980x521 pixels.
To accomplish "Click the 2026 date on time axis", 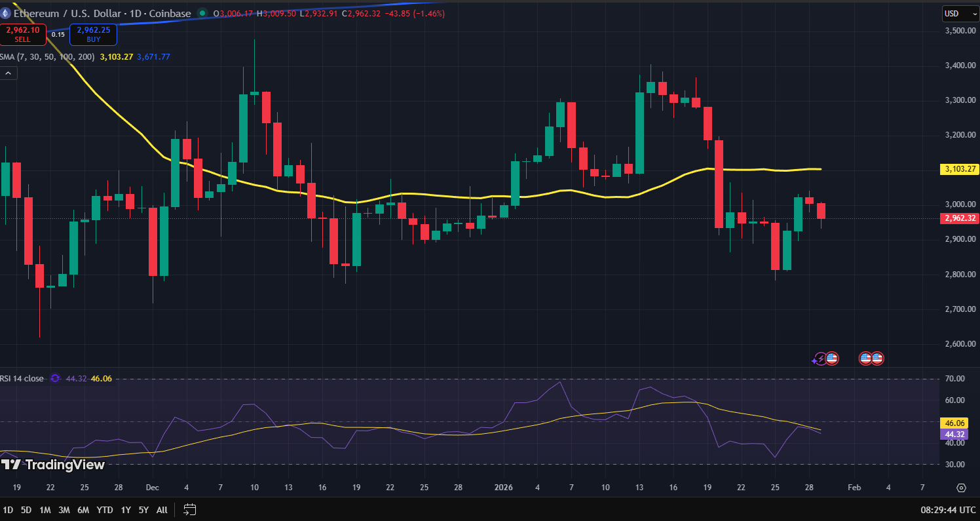I will click(x=504, y=488).
